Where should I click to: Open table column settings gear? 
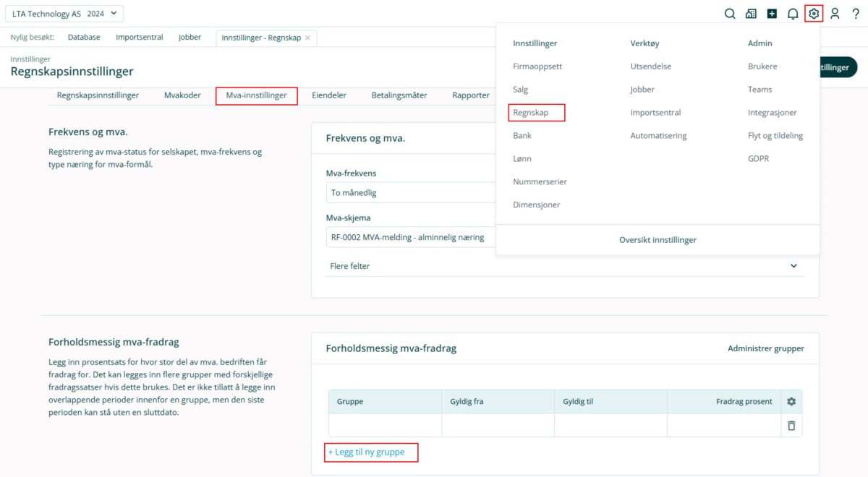[x=791, y=402]
